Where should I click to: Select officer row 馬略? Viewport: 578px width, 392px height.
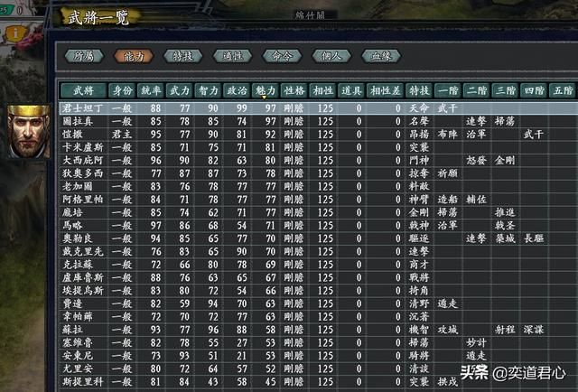319,225
